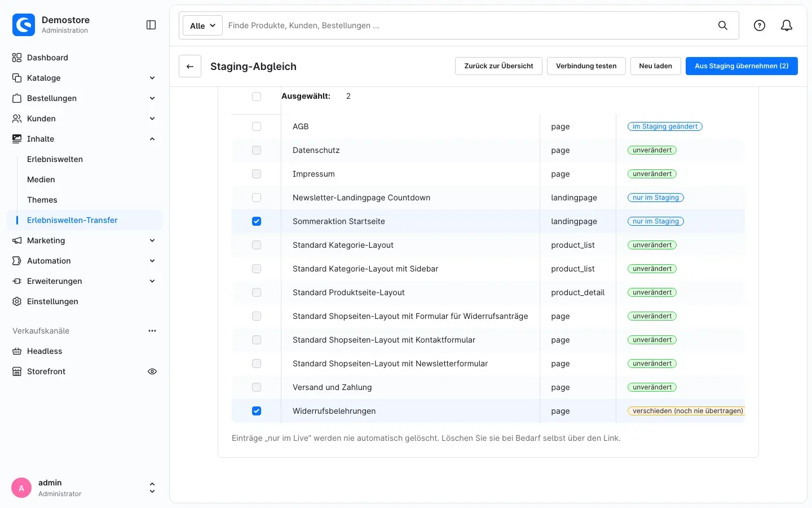Expand the Kunden menu chevron

click(152, 119)
